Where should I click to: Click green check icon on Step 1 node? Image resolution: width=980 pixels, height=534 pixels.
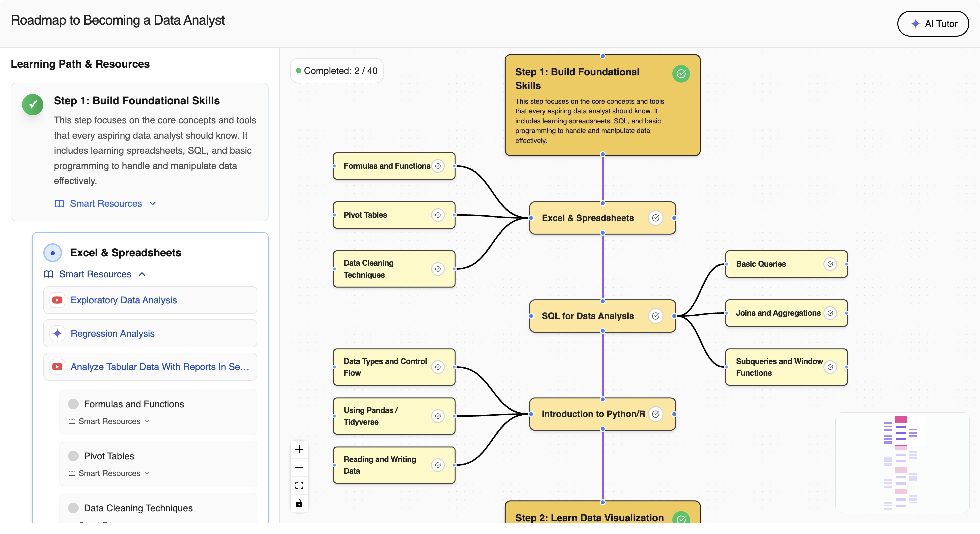tap(681, 74)
